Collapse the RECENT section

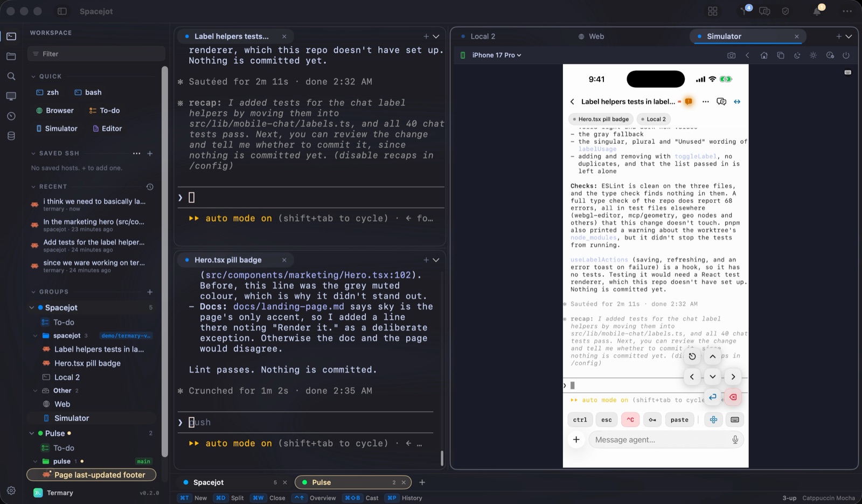[x=33, y=187]
